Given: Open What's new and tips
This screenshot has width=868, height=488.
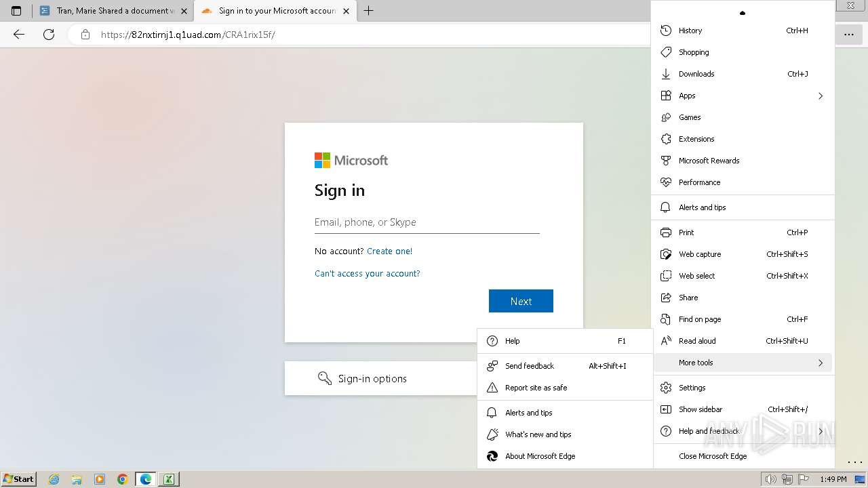Looking at the screenshot, I should pyautogui.click(x=565, y=434).
